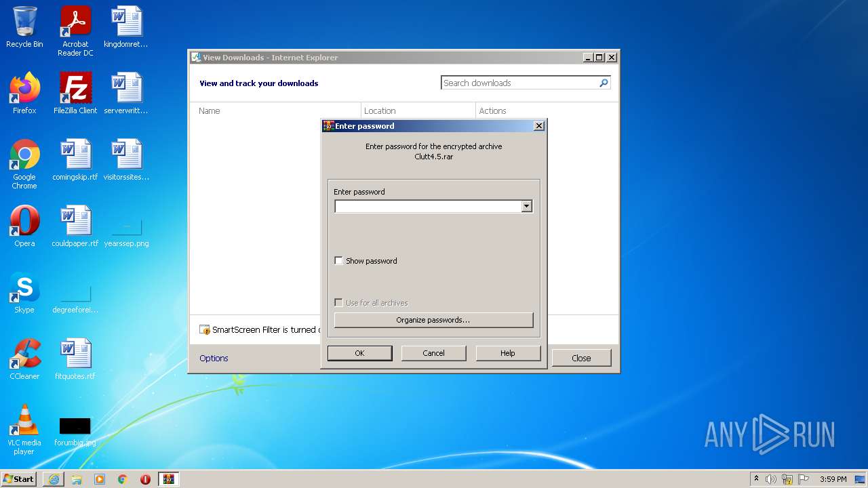Open media player taskbar icon

coord(100,479)
